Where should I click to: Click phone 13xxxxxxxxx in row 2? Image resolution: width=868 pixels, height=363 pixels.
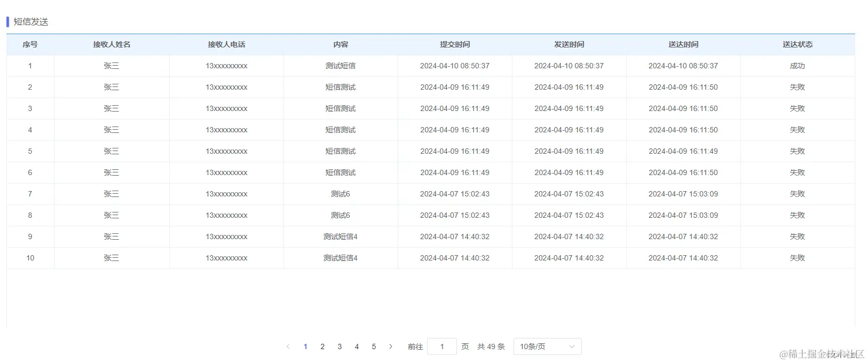[226, 87]
